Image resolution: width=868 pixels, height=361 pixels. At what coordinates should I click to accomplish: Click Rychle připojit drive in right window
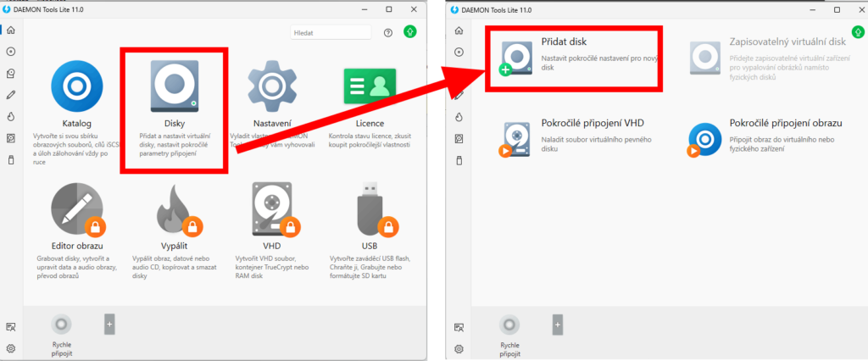coord(509,336)
